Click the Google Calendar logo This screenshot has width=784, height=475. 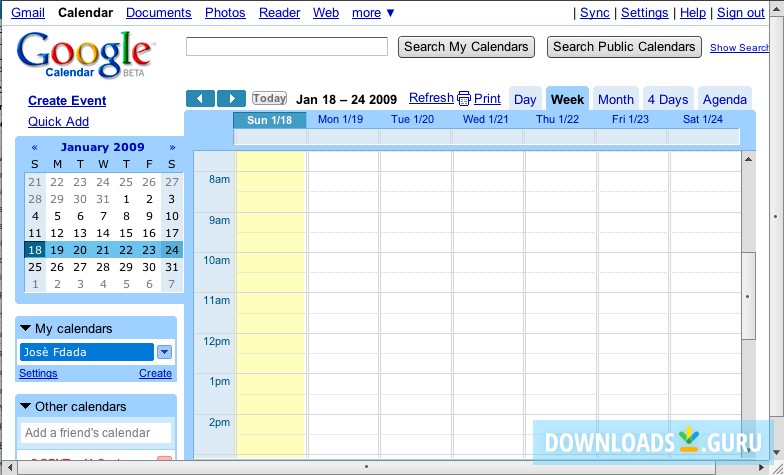coord(84,55)
